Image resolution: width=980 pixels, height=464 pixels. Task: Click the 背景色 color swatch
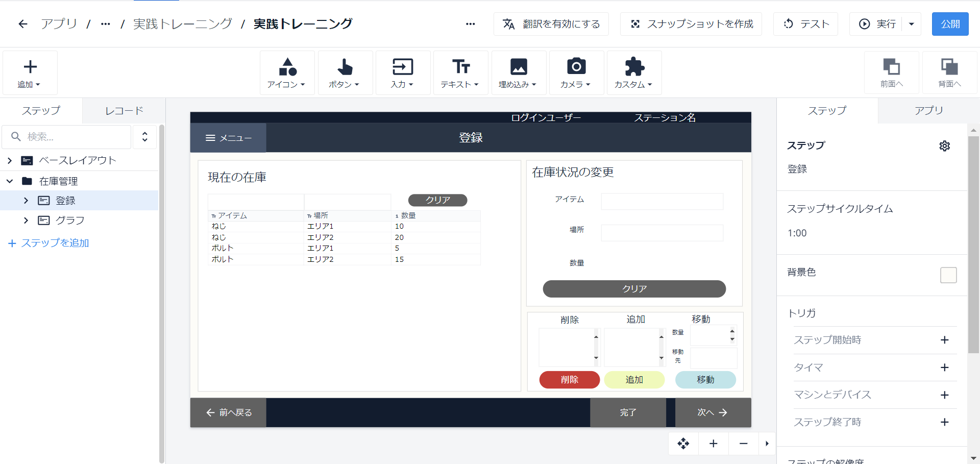point(948,275)
